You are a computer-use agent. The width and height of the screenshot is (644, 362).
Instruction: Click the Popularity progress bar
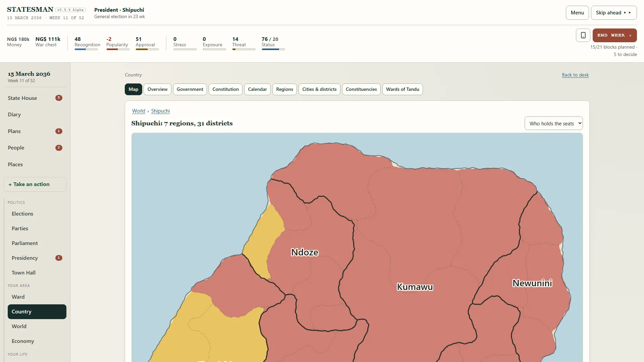click(118, 49)
